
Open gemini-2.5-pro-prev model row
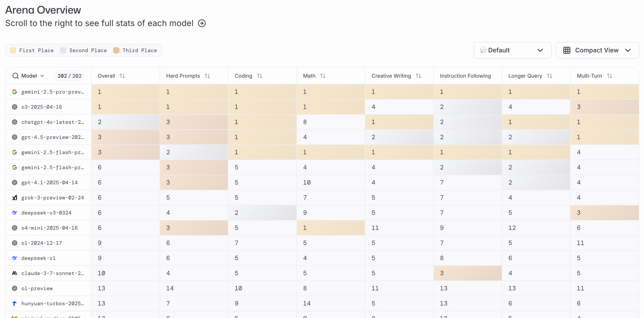(x=322, y=92)
